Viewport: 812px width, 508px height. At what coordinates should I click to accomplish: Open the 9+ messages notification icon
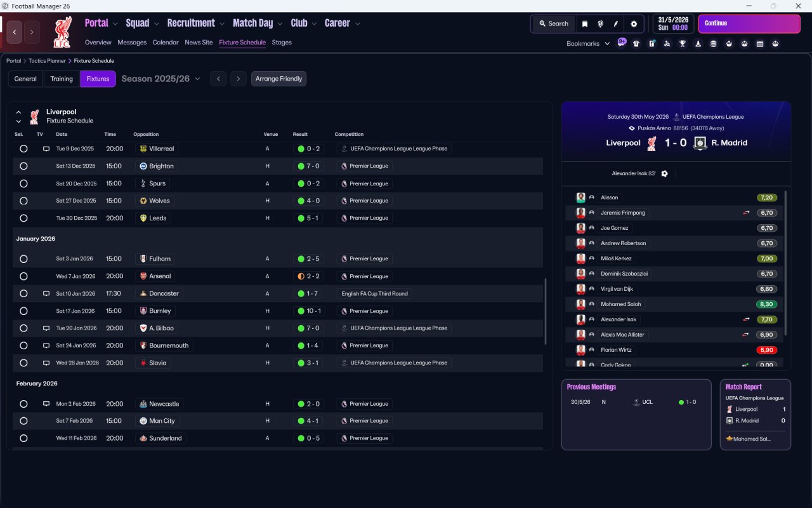tap(622, 43)
